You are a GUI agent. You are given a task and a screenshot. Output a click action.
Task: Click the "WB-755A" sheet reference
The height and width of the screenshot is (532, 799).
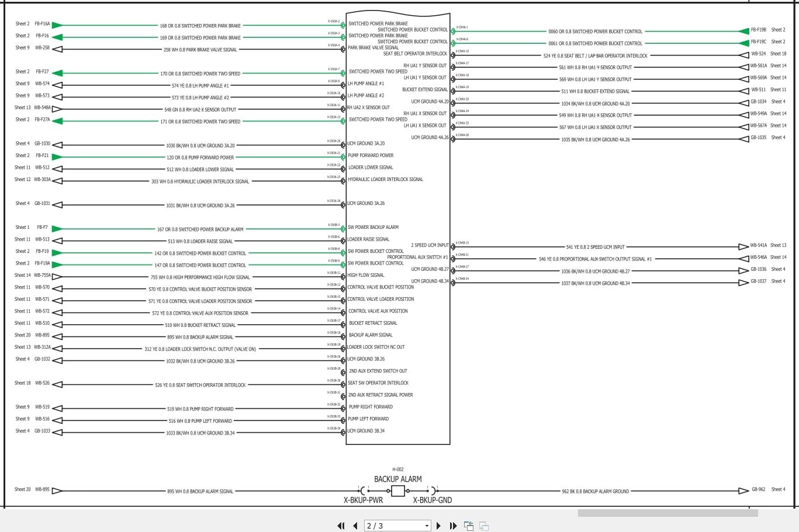[x=42, y=276]
